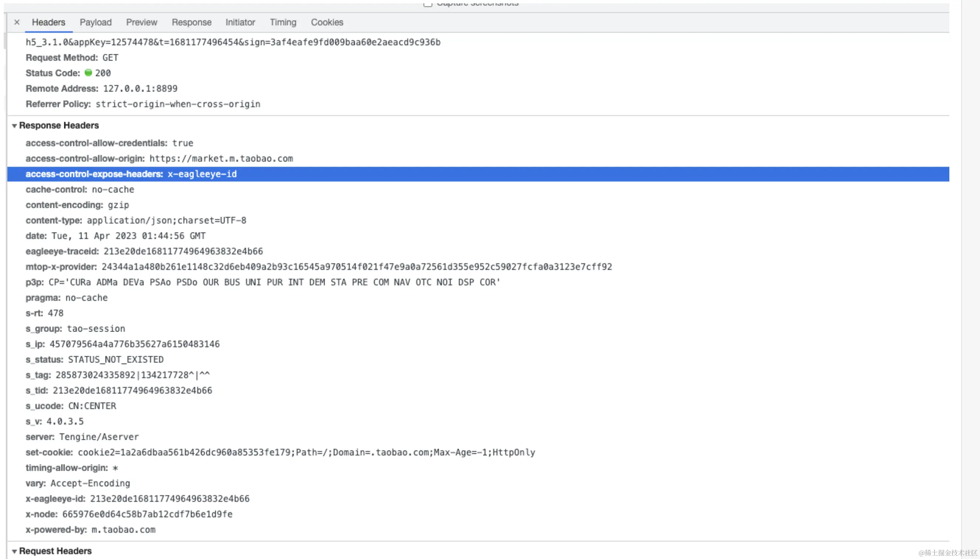
Task: Click the green status code indicator
Action: pos(88,73)
